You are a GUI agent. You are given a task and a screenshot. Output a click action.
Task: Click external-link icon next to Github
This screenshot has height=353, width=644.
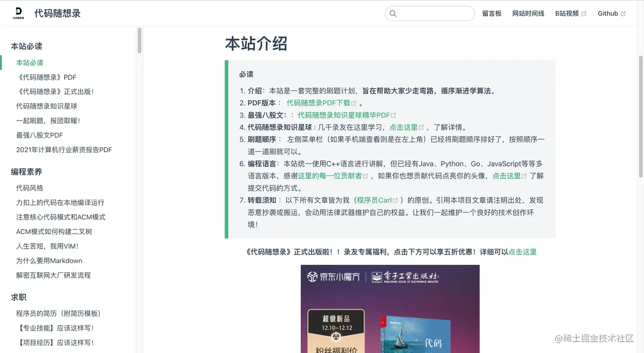pyautogui.click(x=623, y=14)
